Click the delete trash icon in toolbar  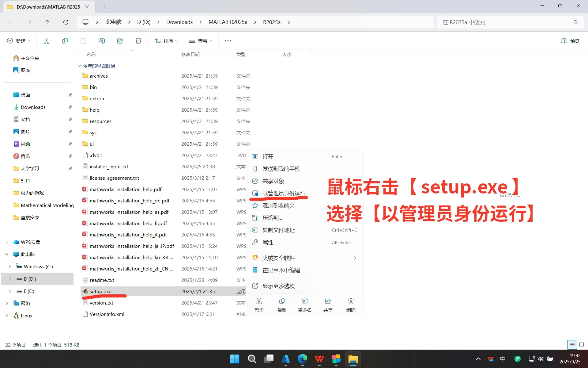coord(138,41)
